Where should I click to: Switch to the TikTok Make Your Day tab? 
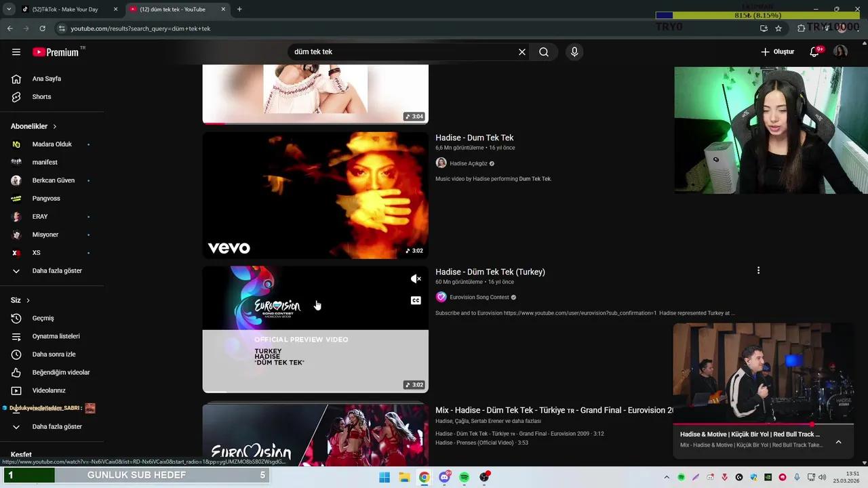click(x=64, y=9)
